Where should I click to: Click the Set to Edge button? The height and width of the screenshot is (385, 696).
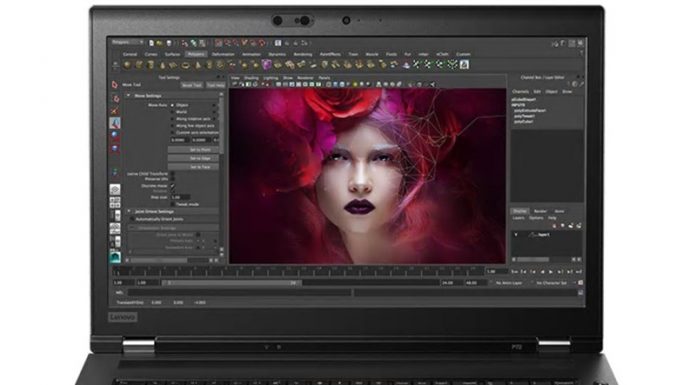[194, 159]
